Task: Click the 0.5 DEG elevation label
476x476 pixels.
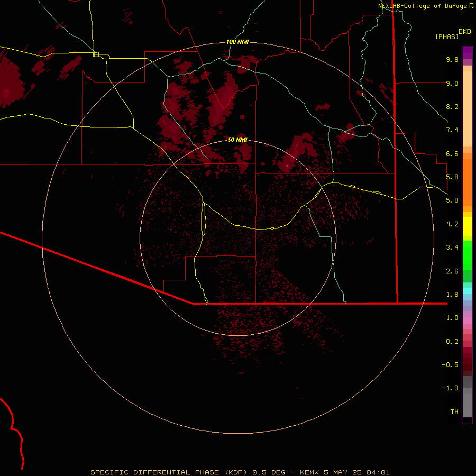Action: coord(269,472)
